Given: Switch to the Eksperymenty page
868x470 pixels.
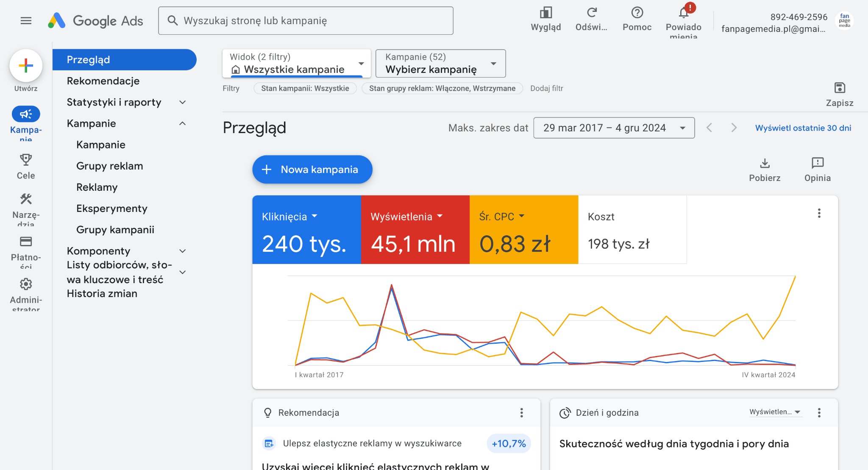Looking at the screenshot, I should pos(112,208).
